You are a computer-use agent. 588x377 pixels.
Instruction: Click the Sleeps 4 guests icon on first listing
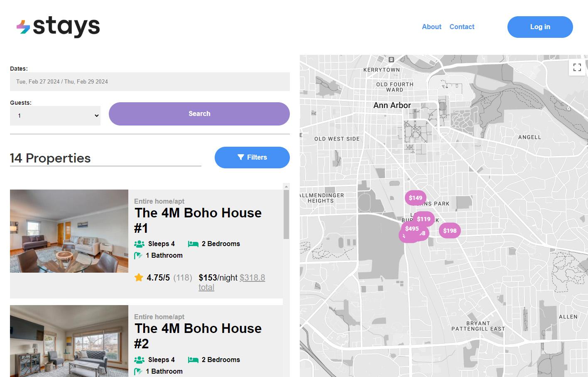pyautogui.click(x=139, y=244)
